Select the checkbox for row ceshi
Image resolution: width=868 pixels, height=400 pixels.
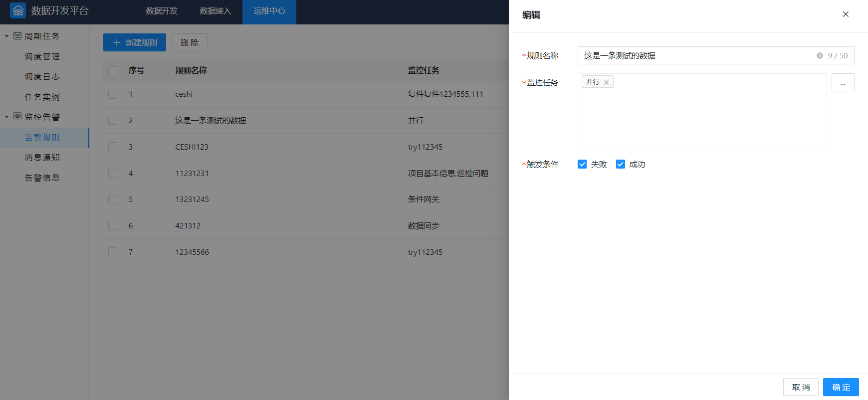(113, 94)
